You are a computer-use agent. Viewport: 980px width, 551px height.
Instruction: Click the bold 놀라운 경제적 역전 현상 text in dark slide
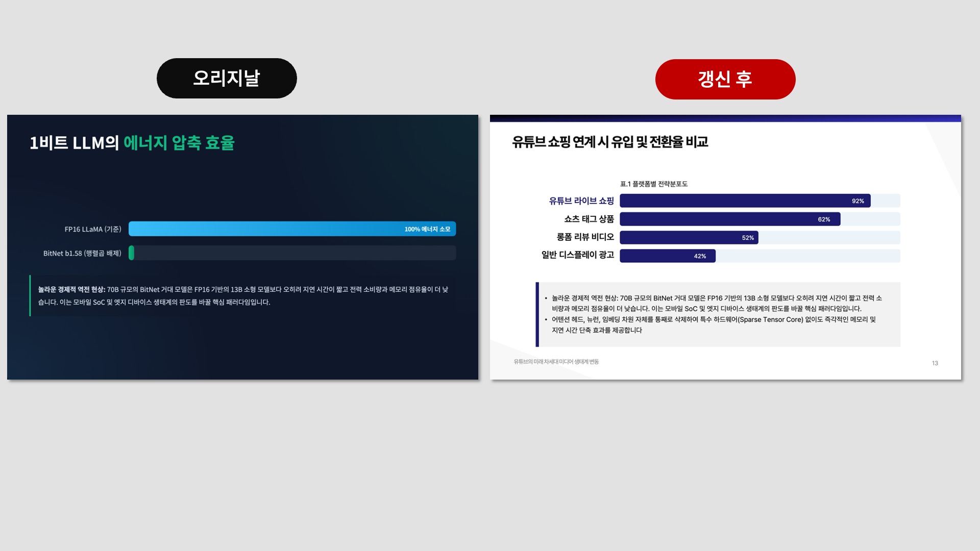point(71,289)
